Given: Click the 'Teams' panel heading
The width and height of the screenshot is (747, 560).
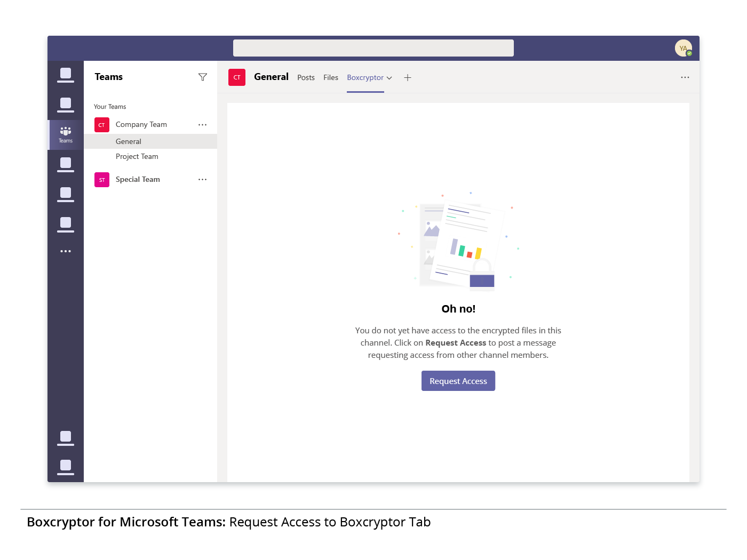Looking at the screenshot, I should (x=109, y=77).
